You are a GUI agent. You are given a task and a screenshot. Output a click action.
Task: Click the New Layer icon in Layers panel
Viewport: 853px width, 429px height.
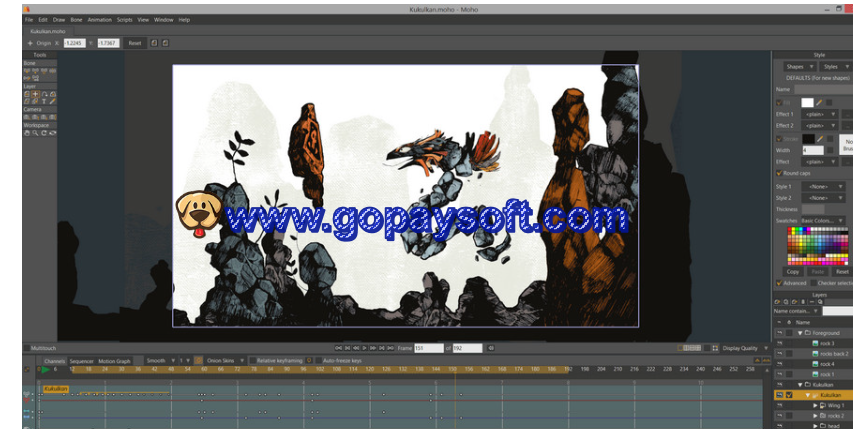[x=777, y=302]
